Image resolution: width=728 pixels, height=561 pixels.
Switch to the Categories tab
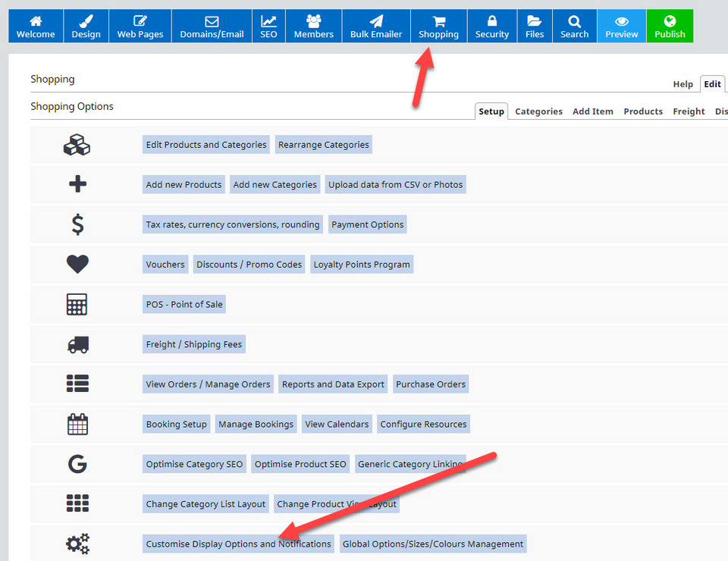coord(538,111)
